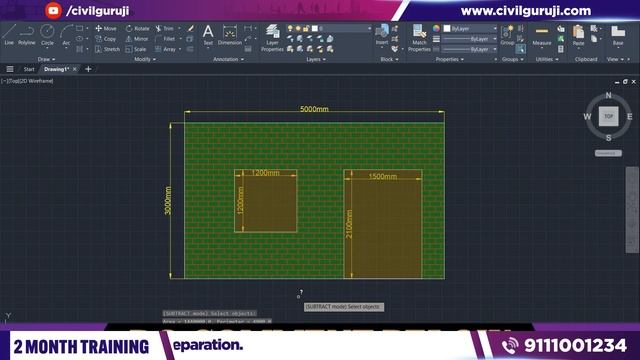640x360 pixels.
Task: Click the Rotate tool
Action: (137, 29)
